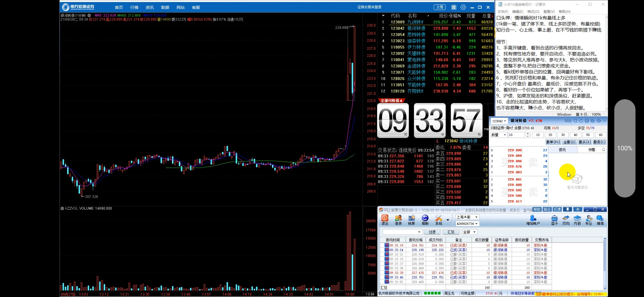
Task: Click 撤买[X] cancel buys button
Action: (585, 142)
